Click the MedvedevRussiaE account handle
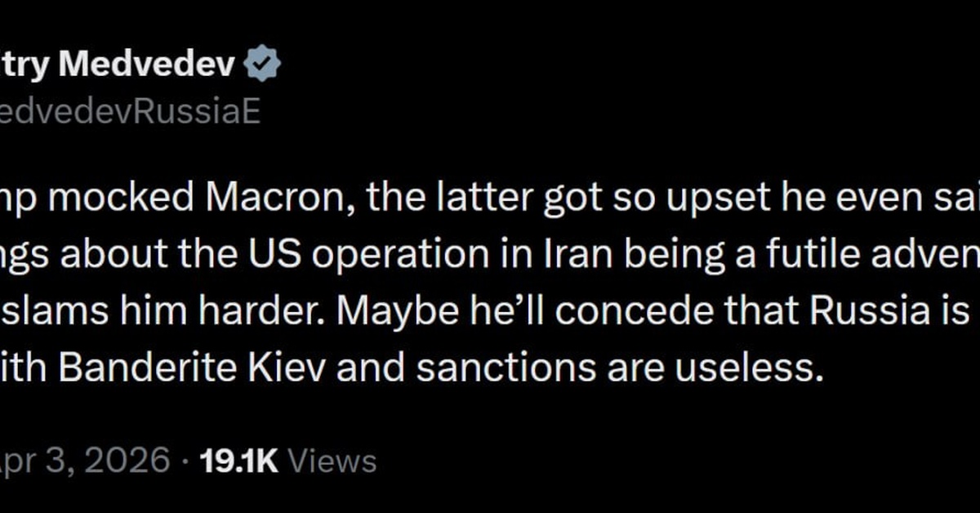 coord(129,111)
